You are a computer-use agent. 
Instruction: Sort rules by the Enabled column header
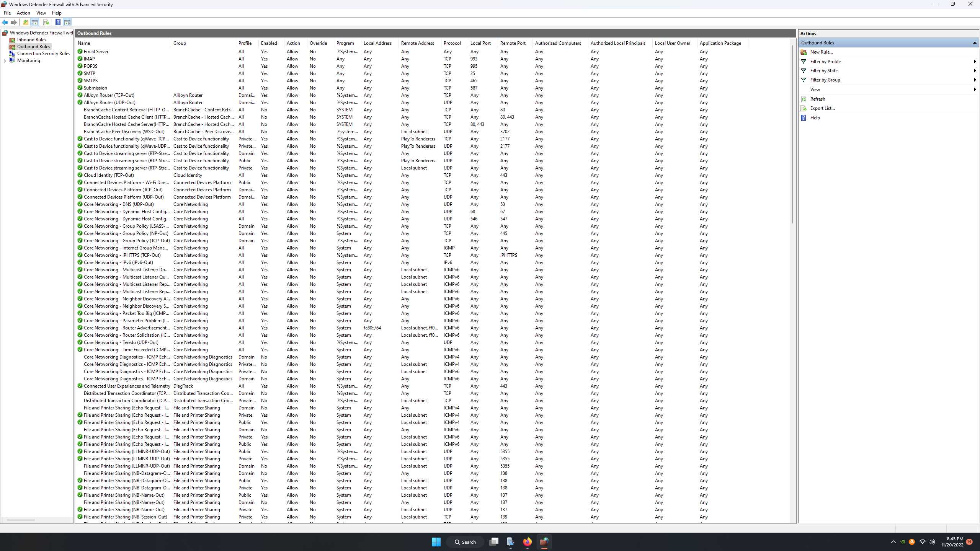(x=271, y=43)
